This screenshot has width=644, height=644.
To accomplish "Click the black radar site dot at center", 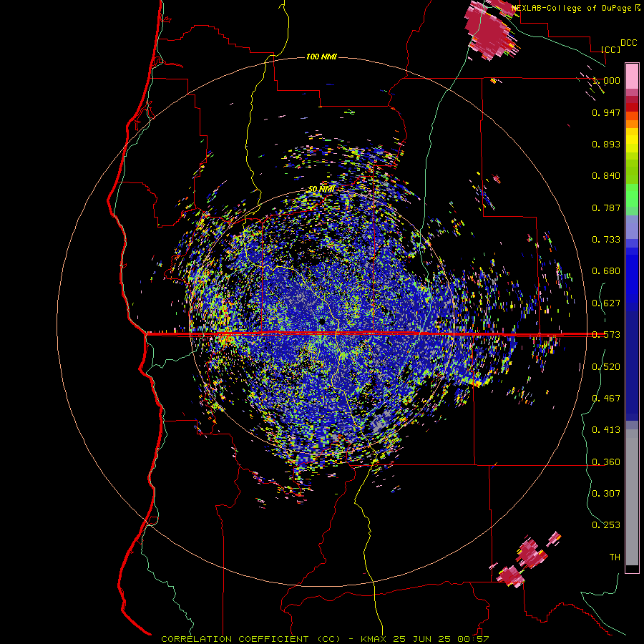I will click(322, 321).
